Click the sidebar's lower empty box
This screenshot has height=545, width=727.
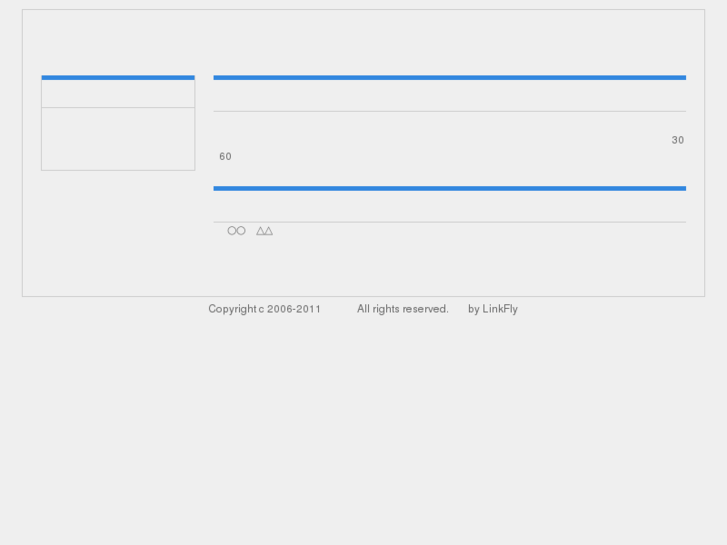[118, 139]
